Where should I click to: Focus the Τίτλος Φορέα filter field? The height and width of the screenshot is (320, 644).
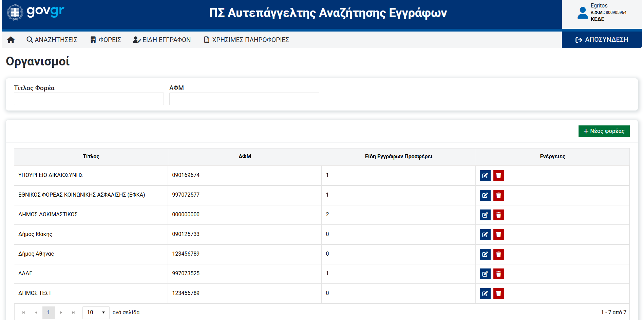pyautogui.click(x=89, y=99)
